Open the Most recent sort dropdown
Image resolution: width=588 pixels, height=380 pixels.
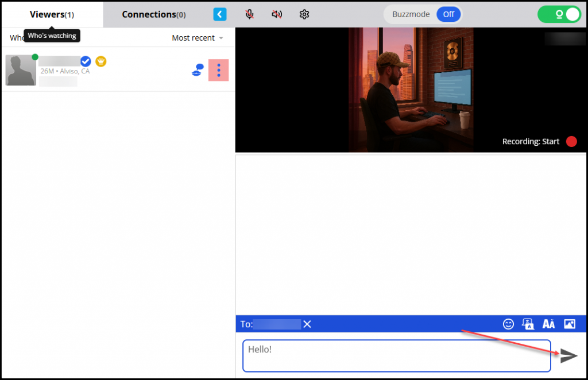[198, 38]
